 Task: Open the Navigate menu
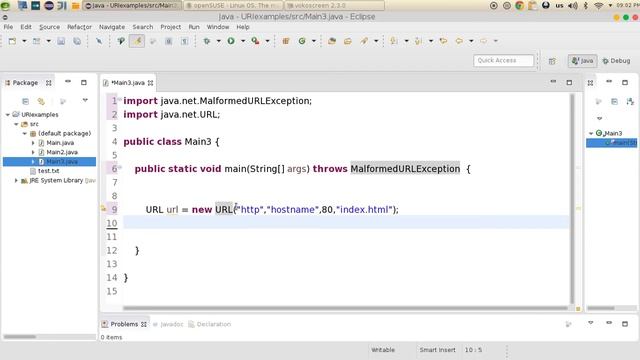pos(112,27)
